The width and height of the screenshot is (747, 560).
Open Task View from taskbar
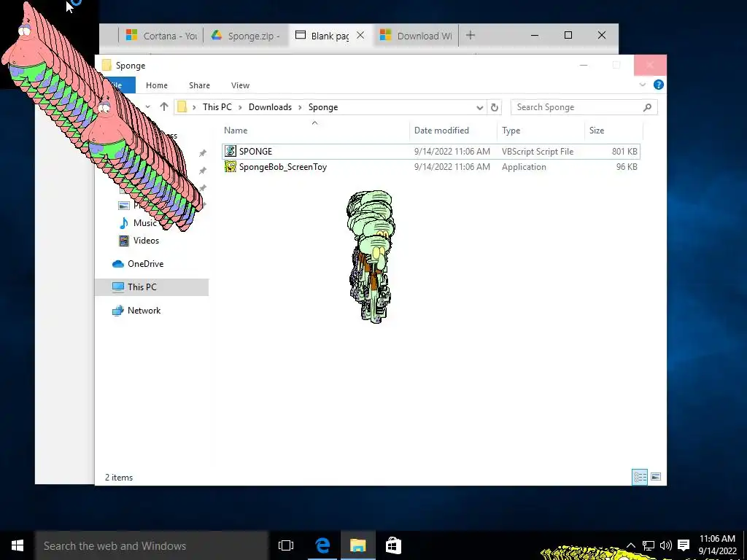tap(286, 545)
